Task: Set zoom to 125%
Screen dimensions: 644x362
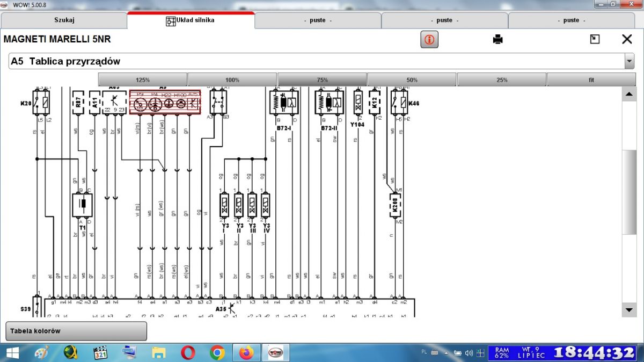Action: click(x=143, y=79)
